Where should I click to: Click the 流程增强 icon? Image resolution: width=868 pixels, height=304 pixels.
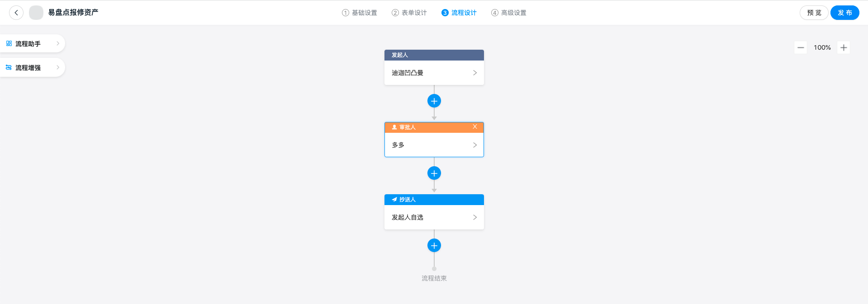(9, 67)
